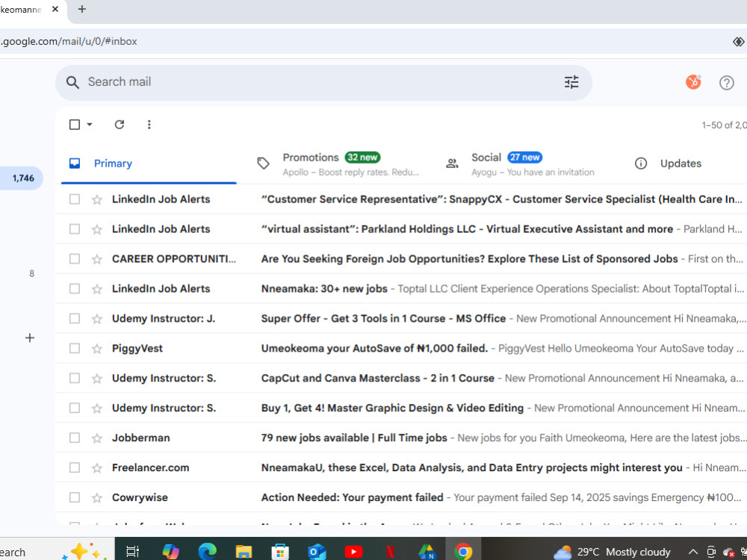Launch Netflix from the taskbar
747x560 pixels.
click(390, 552)
